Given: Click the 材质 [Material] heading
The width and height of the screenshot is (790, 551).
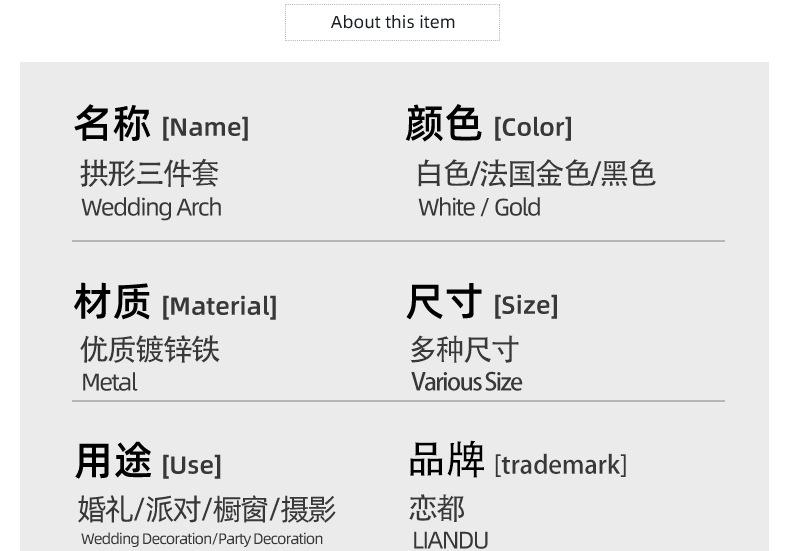Looking at the screenshot, I should (x=175, y=303).
